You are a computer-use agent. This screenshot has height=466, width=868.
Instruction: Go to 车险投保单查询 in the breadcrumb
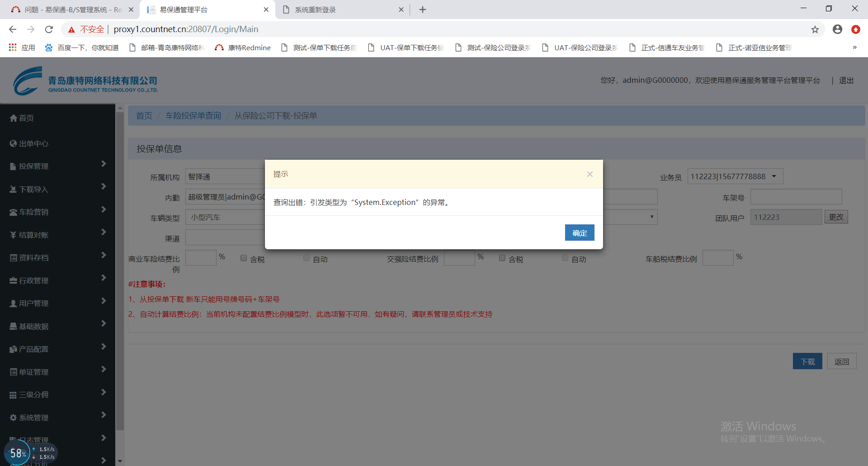click(x=193, y=116)
